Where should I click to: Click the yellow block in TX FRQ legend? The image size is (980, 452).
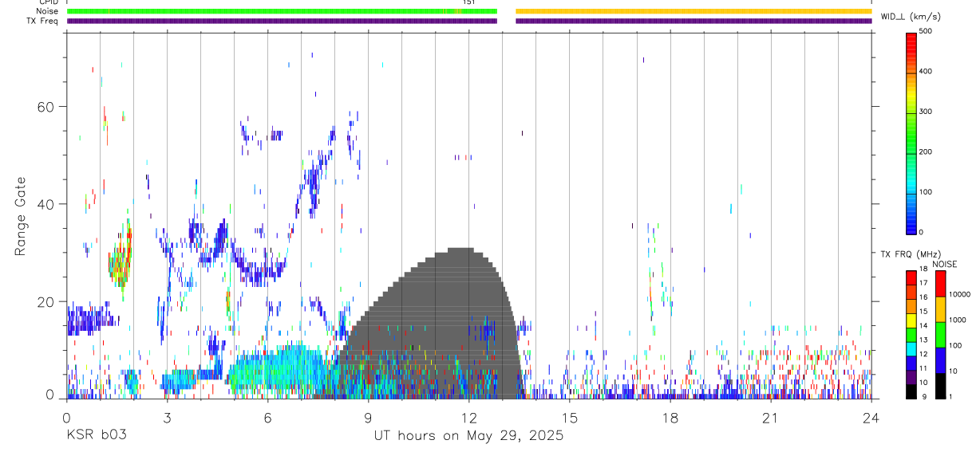[x=911, y=320]
